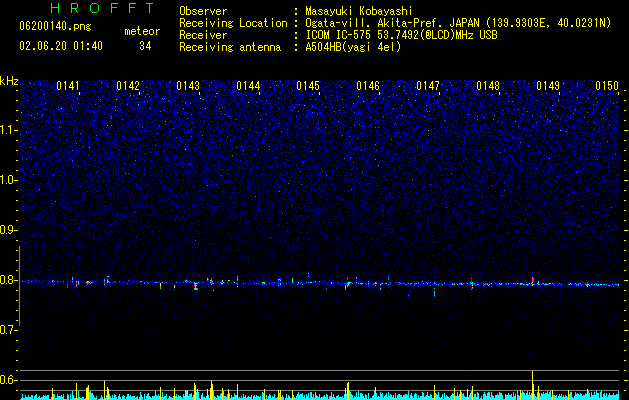The width and height of the screenshot is (629, 400).
Task: Click the HROFFT title text
Action: click(102, 8)
